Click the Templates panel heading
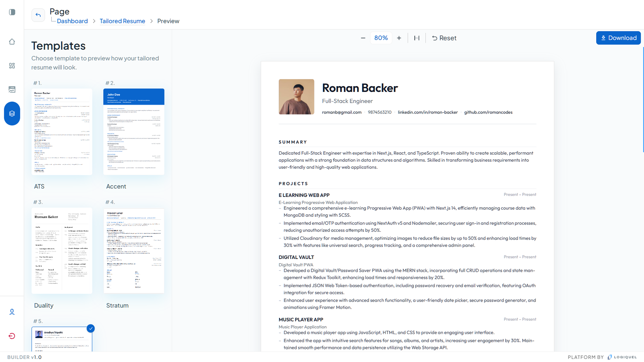Image resolution: width=644 pixels, height=362 pixels. click(59, 46)
